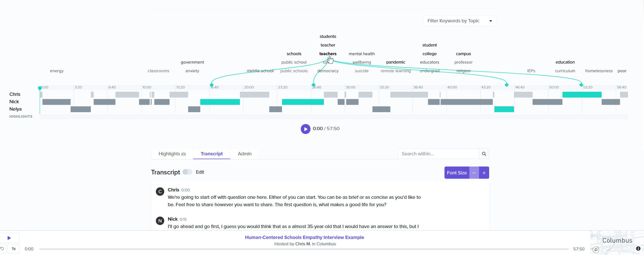This screenshot has height=256, width=644.
Task: Decrease transcript font size with minus
Action: 474,173
